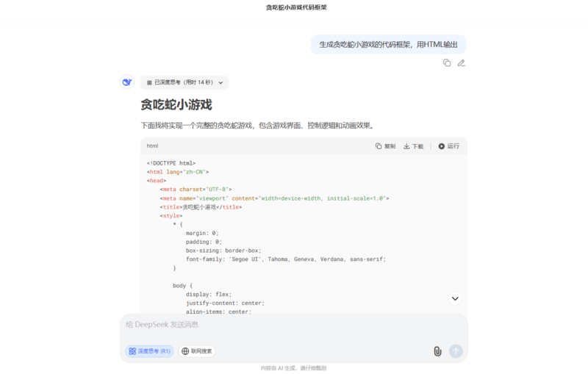Click the 内容由 AI 生成 disclaimer text
Image resolution: width=588 pixels, height=374 pixels.
point(293,368)
